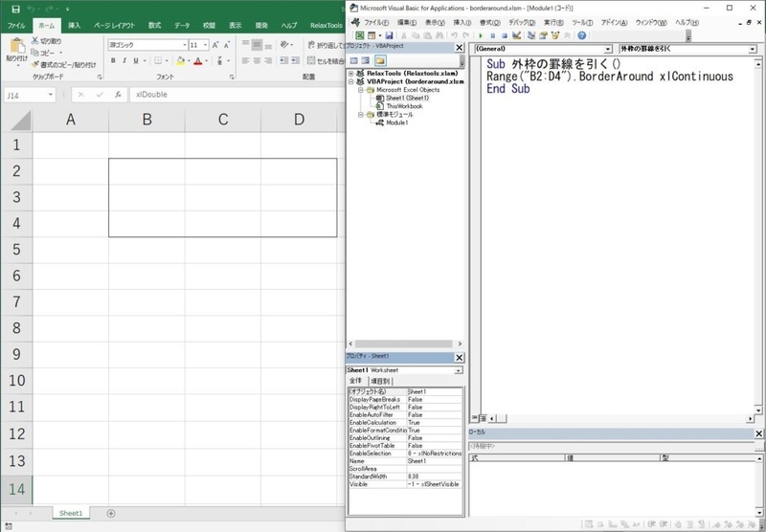
Task: Open VBA help question mark icon
Action: coord(581,35)
